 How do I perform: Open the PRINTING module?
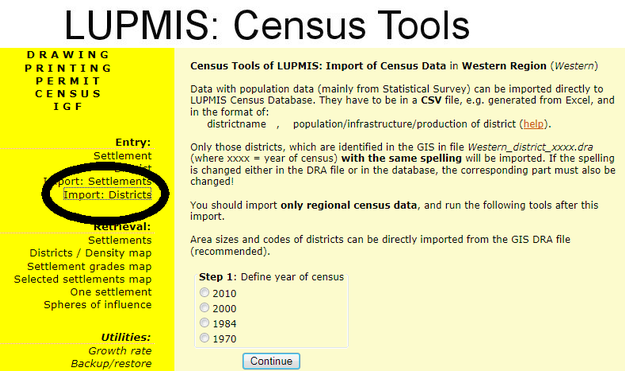[68, 68]
